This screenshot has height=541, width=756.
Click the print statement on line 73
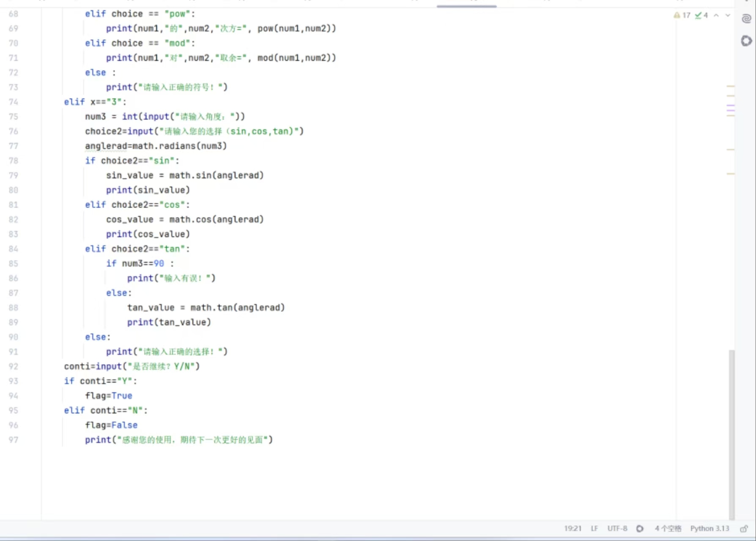tap(167, 87)
